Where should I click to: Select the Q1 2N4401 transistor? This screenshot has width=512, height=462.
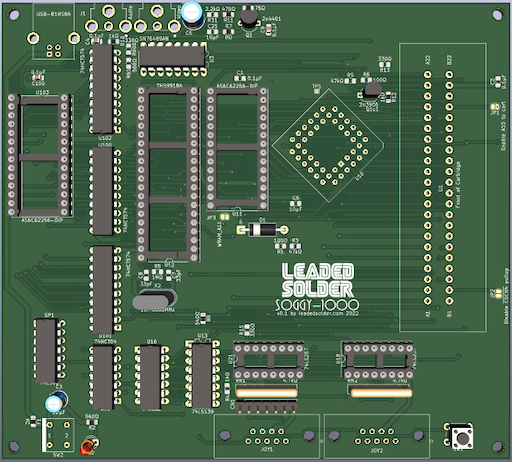point(248,19)
